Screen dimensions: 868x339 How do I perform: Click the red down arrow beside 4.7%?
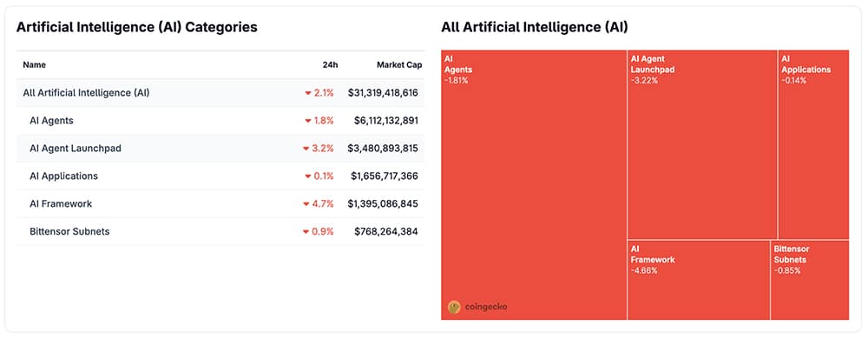pos(306,204)
